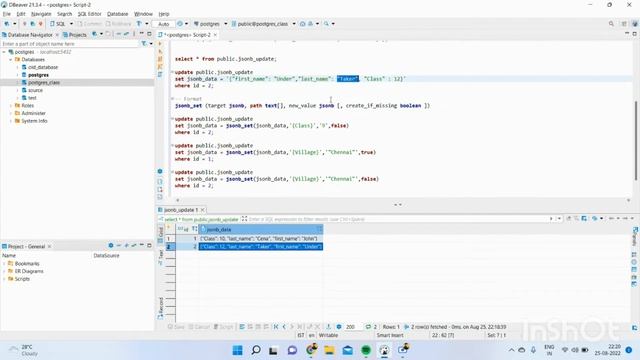The height and width of the screenshot is (360, 640).
Task: Click the Commit toolbar button
Action: (89, 24)
